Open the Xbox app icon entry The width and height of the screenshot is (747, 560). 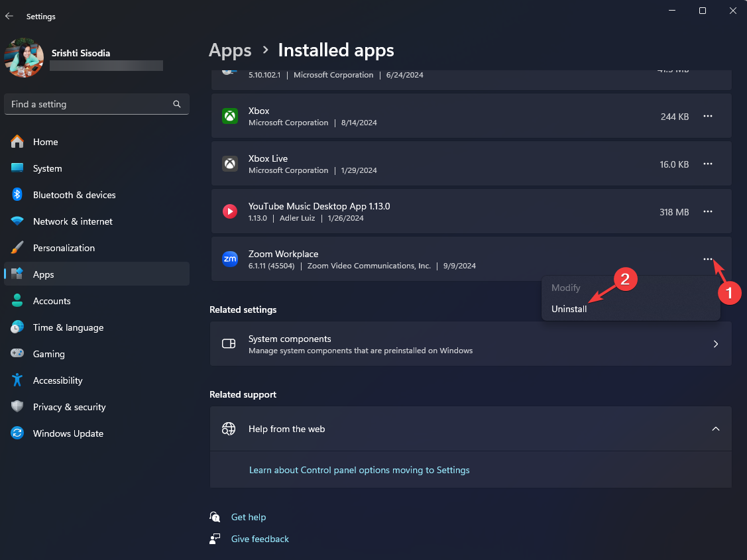[229, 116]
